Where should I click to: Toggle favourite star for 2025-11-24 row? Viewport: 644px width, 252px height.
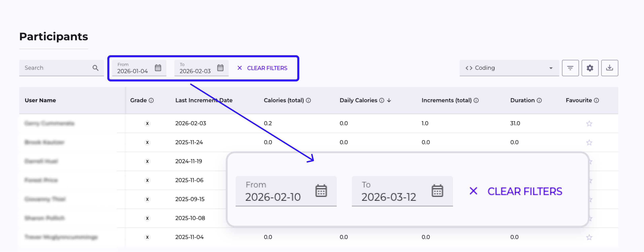[x=589, y=143]
